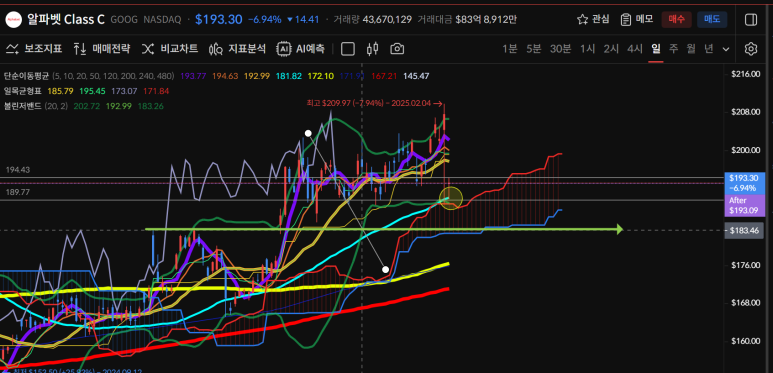This screenshot has height=373, width=773.
Task: Click the 185.79 Ichimoku value
Action: pyautogui.click(x=60, y=91)
